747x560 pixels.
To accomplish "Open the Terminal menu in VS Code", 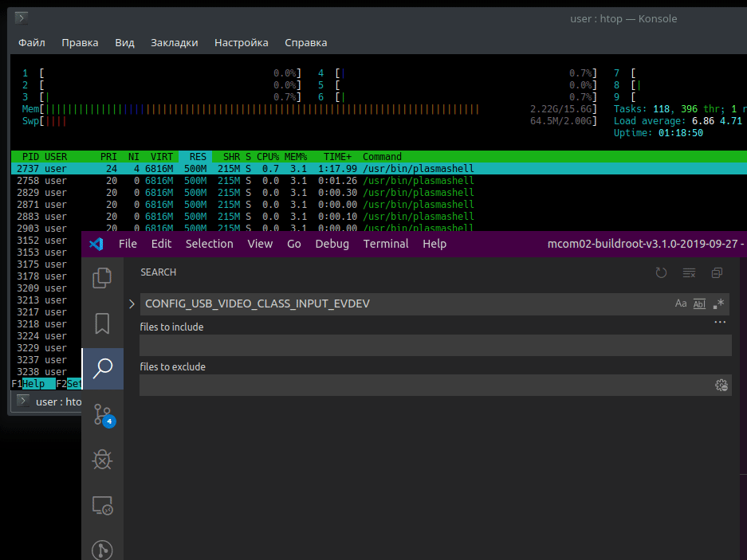I will click(385, 244).
